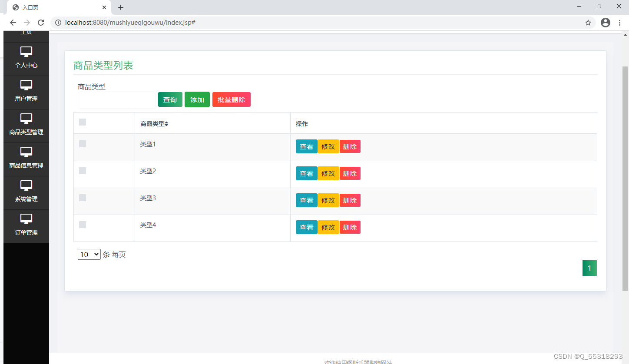Image resolution: width=629 pixels, height=364 pixels.
Task: Go to pagination page 1
Action: pos(589,268)
